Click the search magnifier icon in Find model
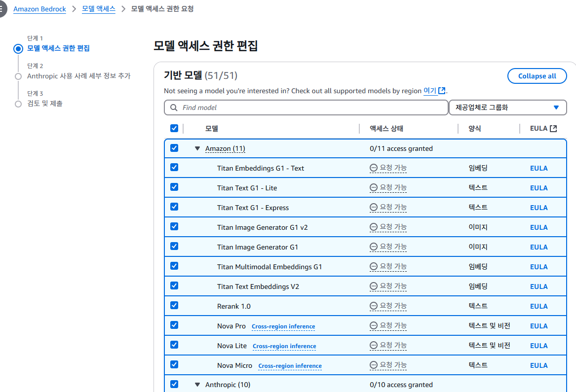 pyautogui.click(x=174, y=107)
